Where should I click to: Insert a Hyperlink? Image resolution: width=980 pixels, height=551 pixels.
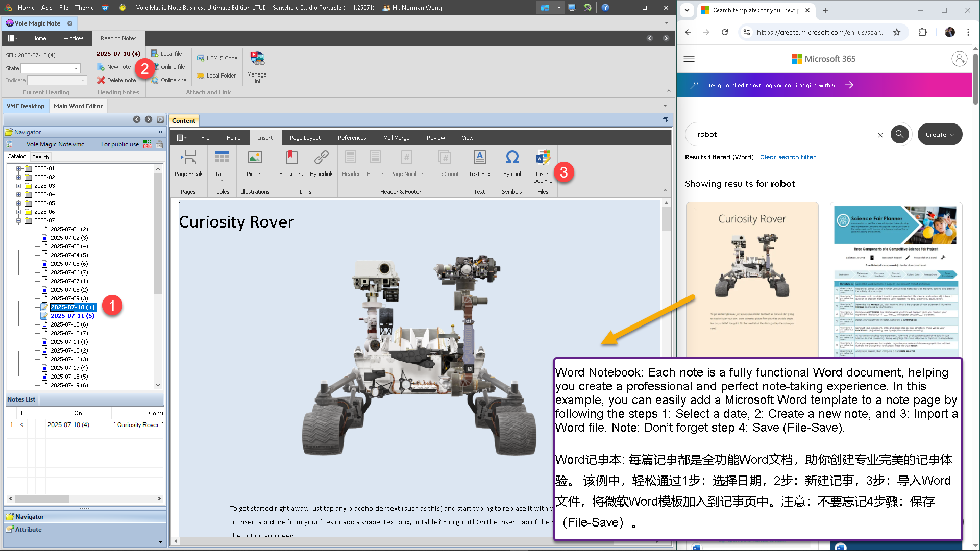321,163
